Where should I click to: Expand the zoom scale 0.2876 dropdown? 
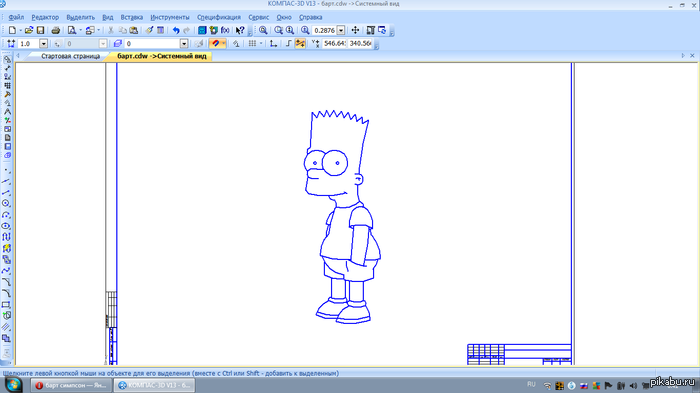click(341, 30)
